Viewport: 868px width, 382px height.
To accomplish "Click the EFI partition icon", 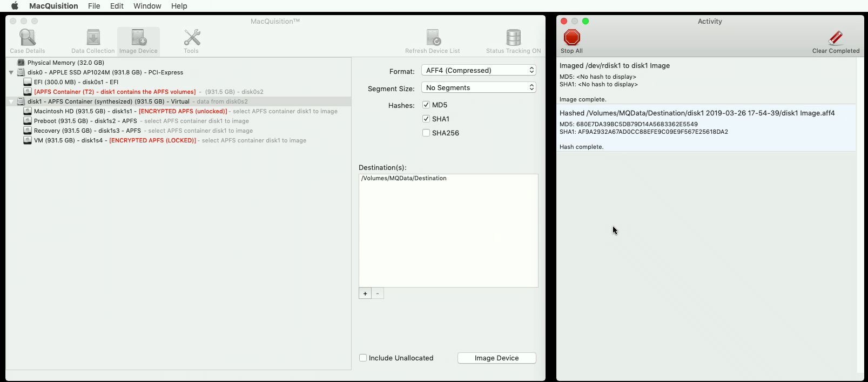I will [28, 82].
